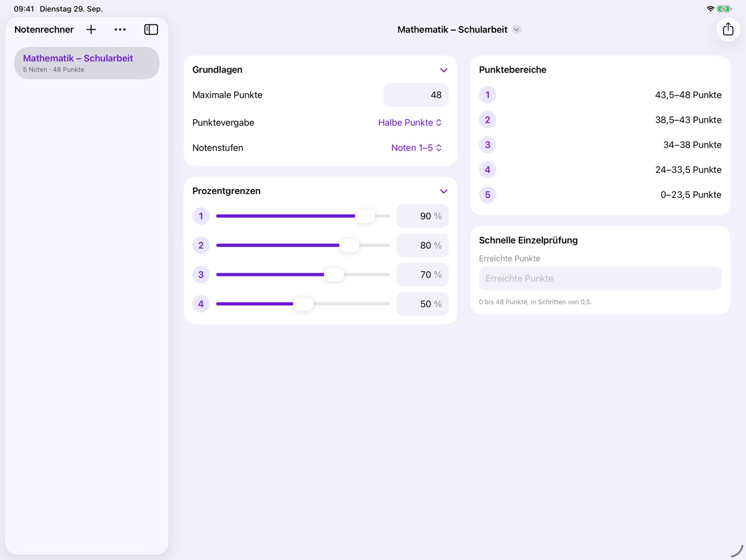Screen dimensions: 746x560
Task: Click the grade 3 percentage slider
Action: click(303, 275)
